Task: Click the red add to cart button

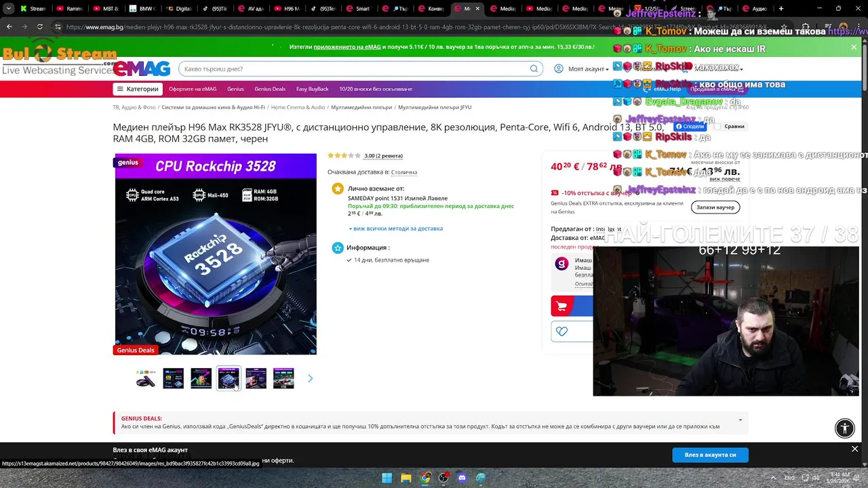Action: pos(572,306)
